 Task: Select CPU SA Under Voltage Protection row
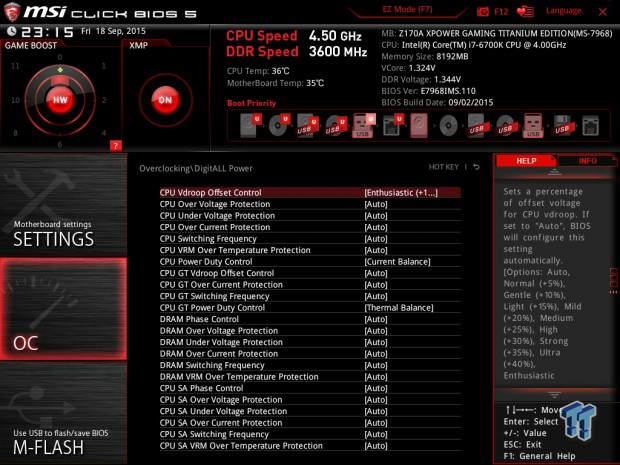point(310,411)
